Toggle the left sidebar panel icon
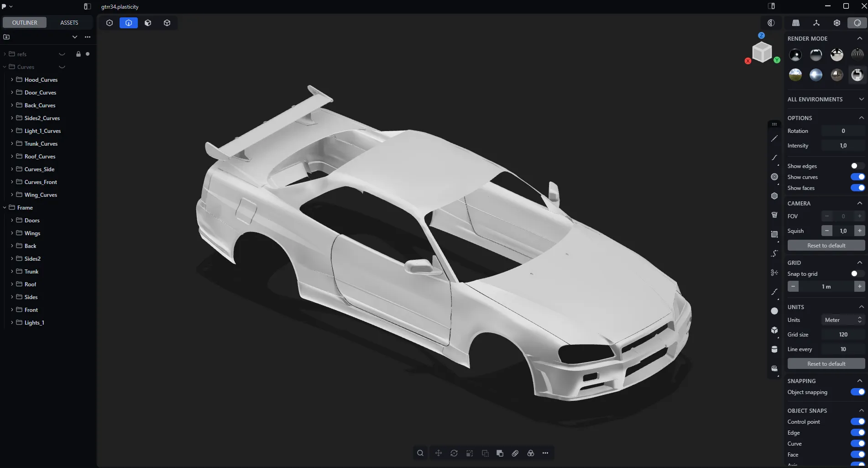Viewport: 868px width, 468px height. coord(87,6)
